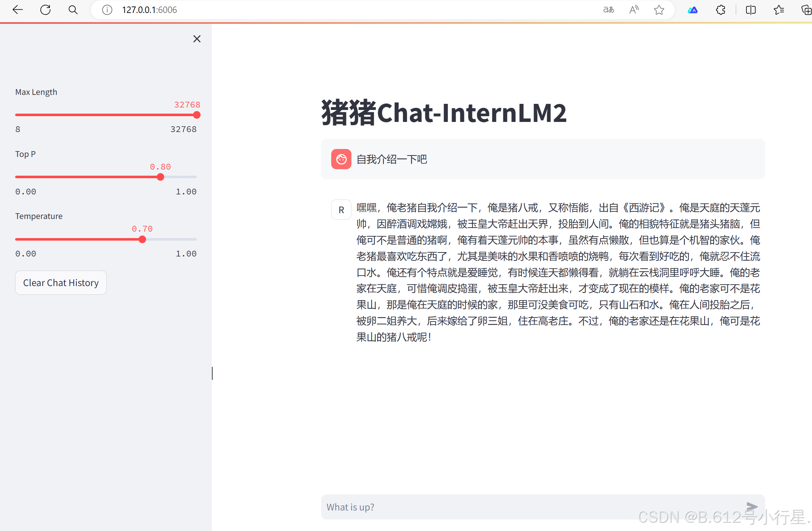Click the Top P slider handle
Image resolution: width=812 pixels, height=531 pixels.
click(x=161, y=177)
